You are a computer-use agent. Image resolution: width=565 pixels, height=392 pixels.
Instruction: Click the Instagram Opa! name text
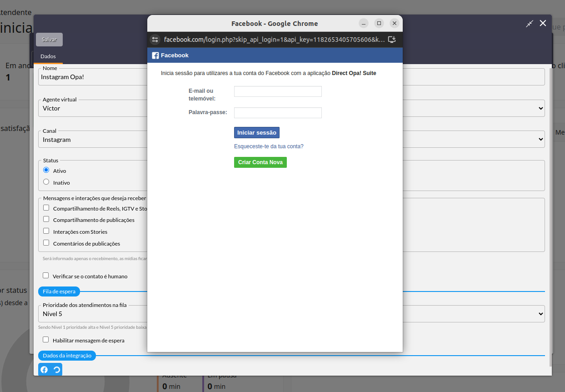(62, 77)
